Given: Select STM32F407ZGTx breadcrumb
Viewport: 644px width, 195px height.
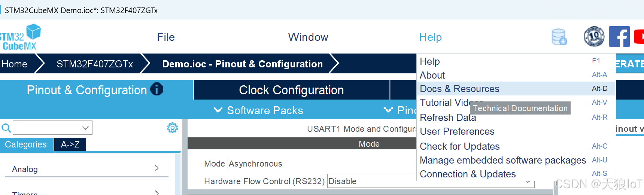Looking at the screenshot, I should pyautogui.click(x=95, y=64).
